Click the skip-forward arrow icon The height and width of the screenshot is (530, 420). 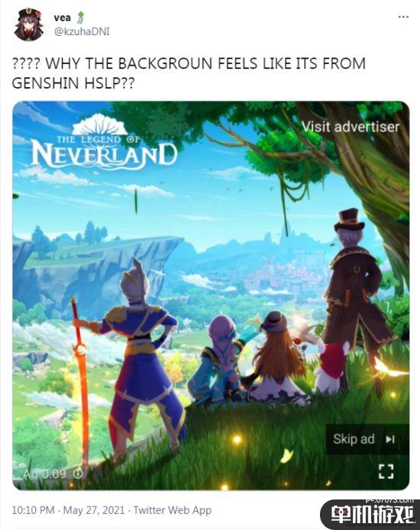tap(390, 439)
